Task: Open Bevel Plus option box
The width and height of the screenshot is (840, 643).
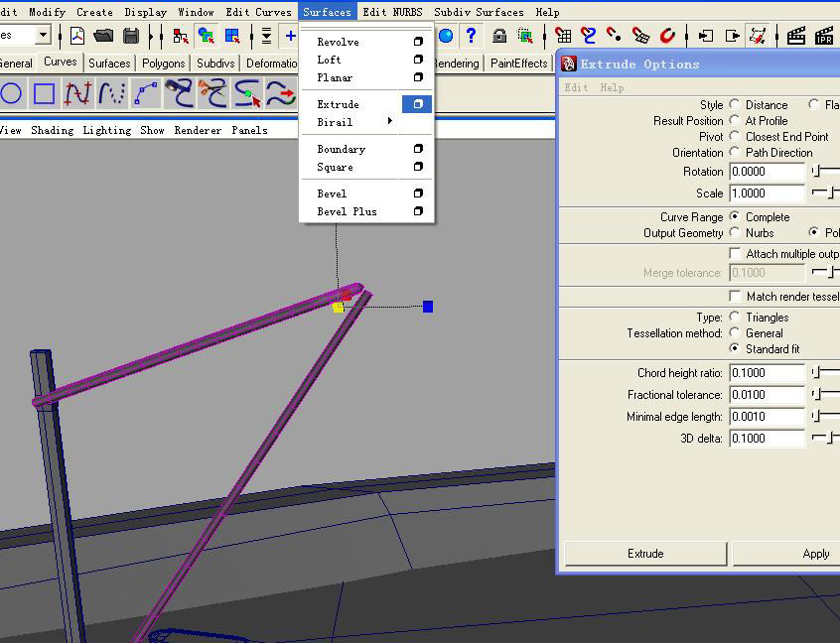Action: pyautogui.click(x=418, y=211)
